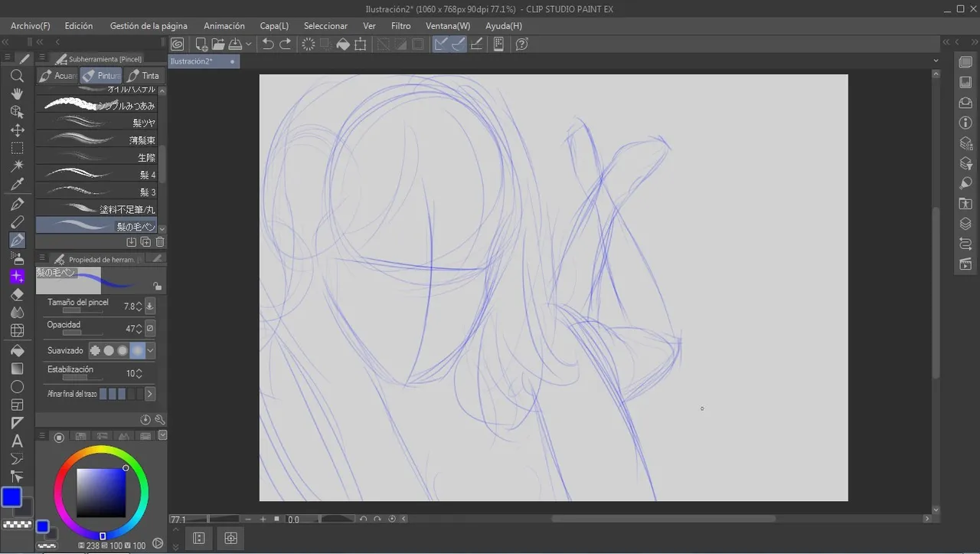The image size is (980, 554).
Task: Open CLIP STUDIO support help icon
Action: click(x=522, y=44)
